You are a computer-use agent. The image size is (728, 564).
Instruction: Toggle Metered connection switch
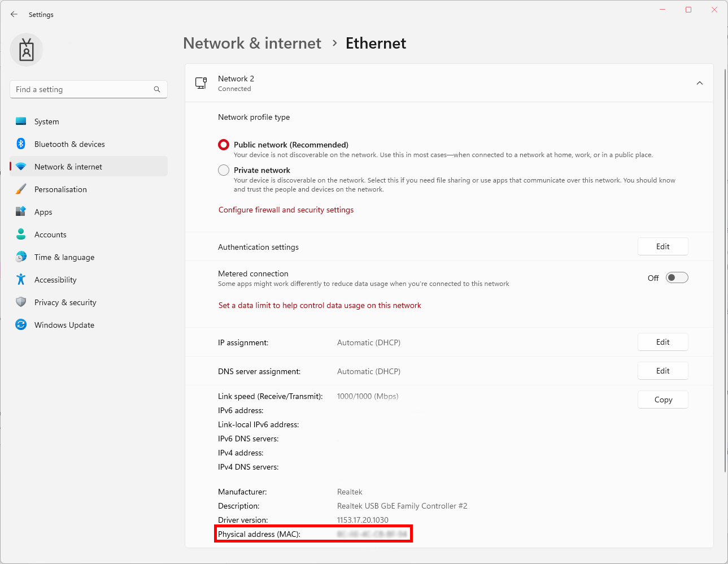677,277
